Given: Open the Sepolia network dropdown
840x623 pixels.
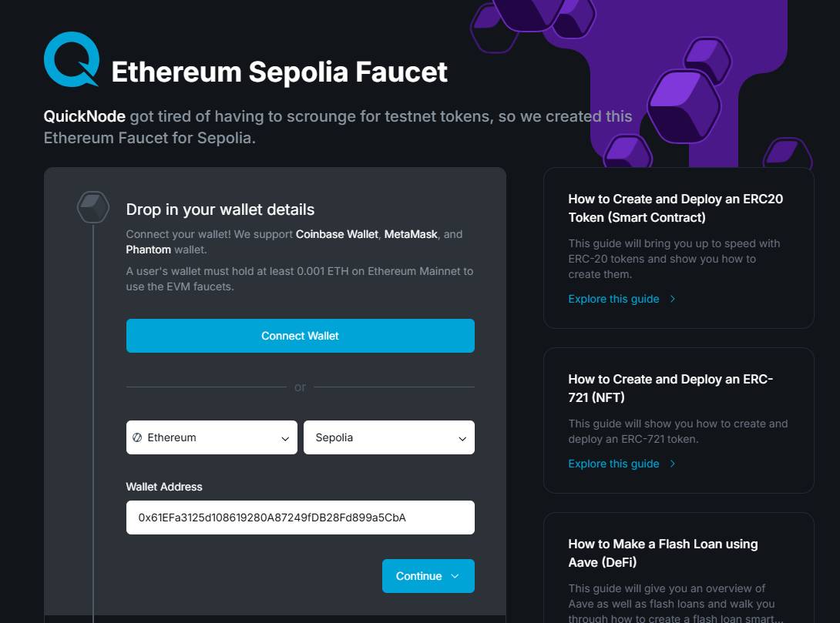Looking at the screenshot, I should point(389,437).
